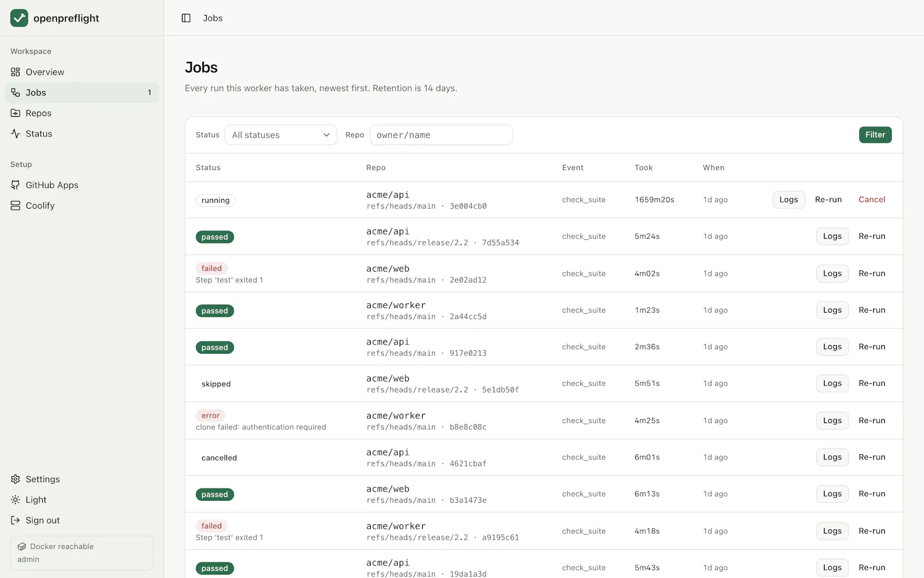Click the Light theme sun icon
The height and width of the screenshot is (578, 924).
coord(16,500)
